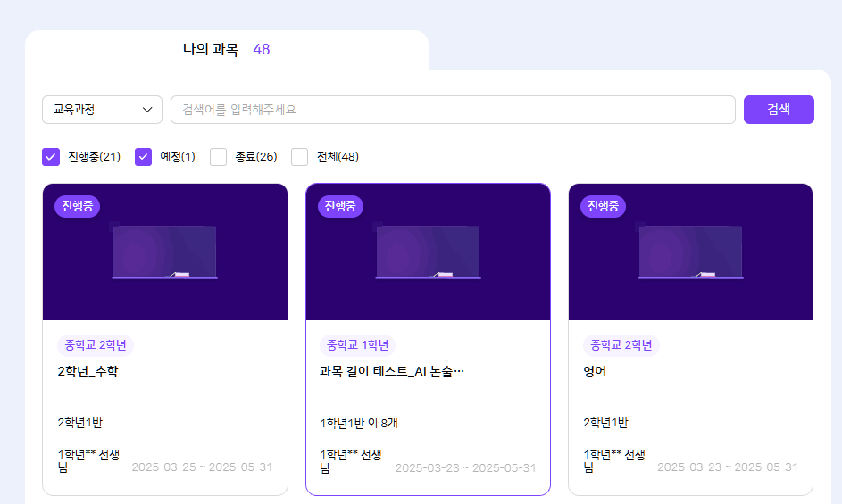The height and width of the screenshot is (504, 842).
Task: Click the 48 course count badge
Action: [262, 50]
